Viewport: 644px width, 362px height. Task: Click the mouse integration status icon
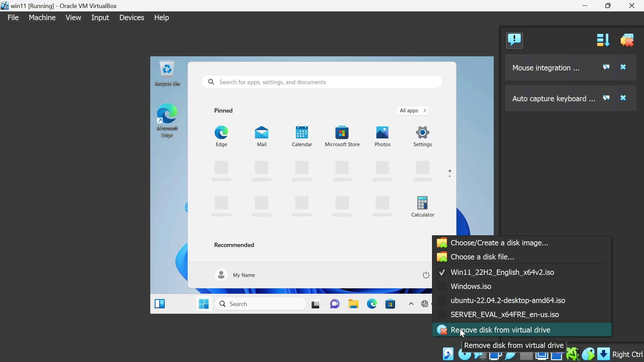tap(588, 354)
